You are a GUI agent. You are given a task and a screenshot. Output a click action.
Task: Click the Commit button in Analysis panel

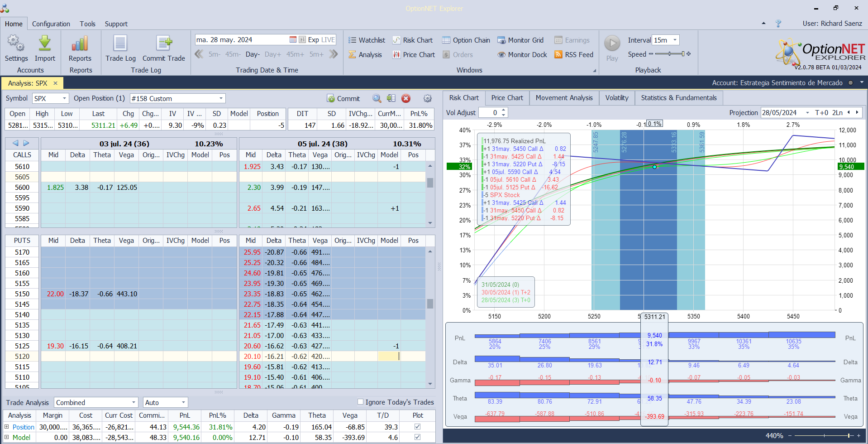coord(343,99)
